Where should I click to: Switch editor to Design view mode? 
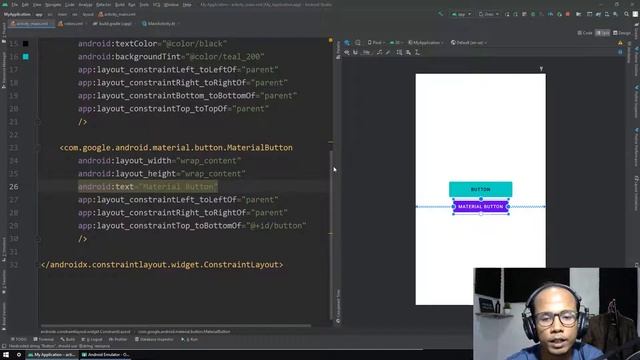coord(622,33)
